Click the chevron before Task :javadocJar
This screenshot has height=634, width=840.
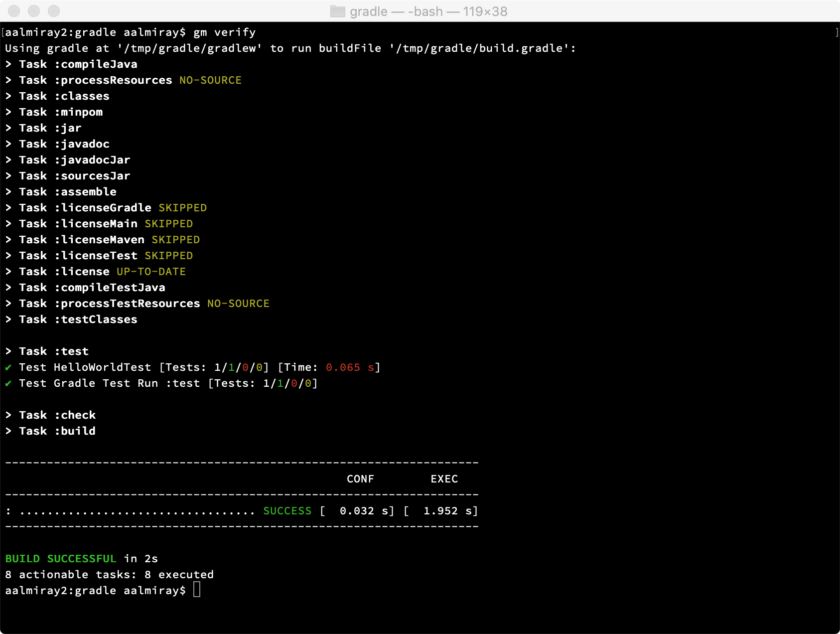click(8, 159)
